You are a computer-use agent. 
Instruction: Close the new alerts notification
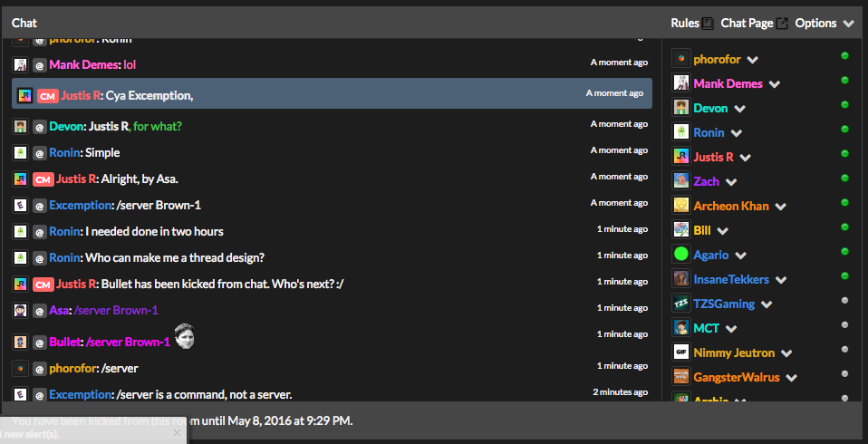177,433
